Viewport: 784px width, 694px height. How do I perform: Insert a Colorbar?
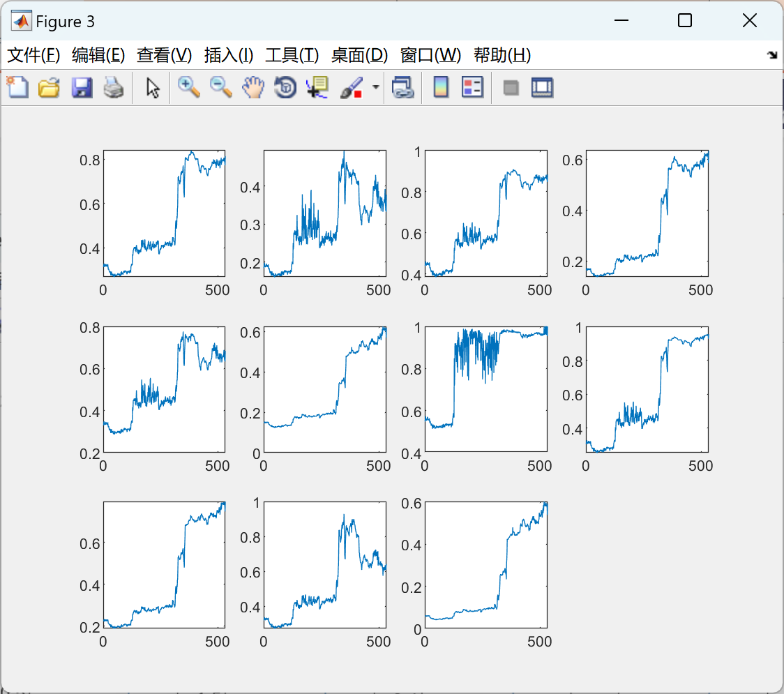point(441,87)
